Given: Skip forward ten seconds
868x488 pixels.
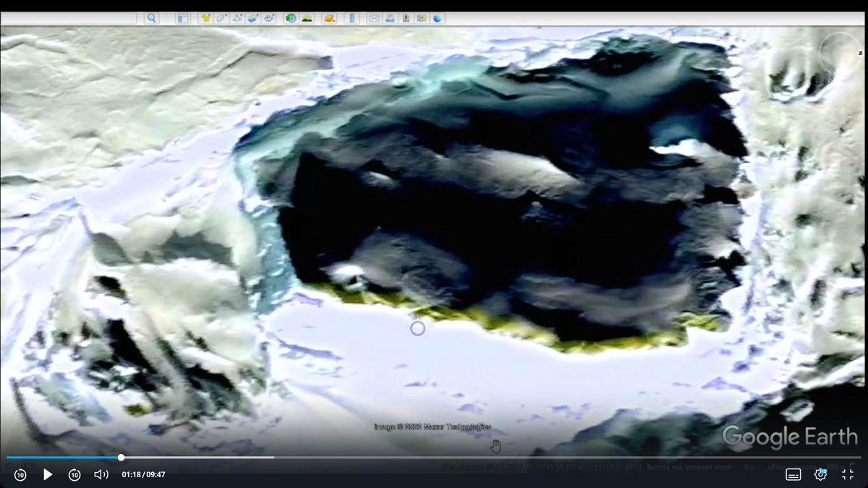Looking at the screenshot, I should pyautogui.click(x=75, y=474).
